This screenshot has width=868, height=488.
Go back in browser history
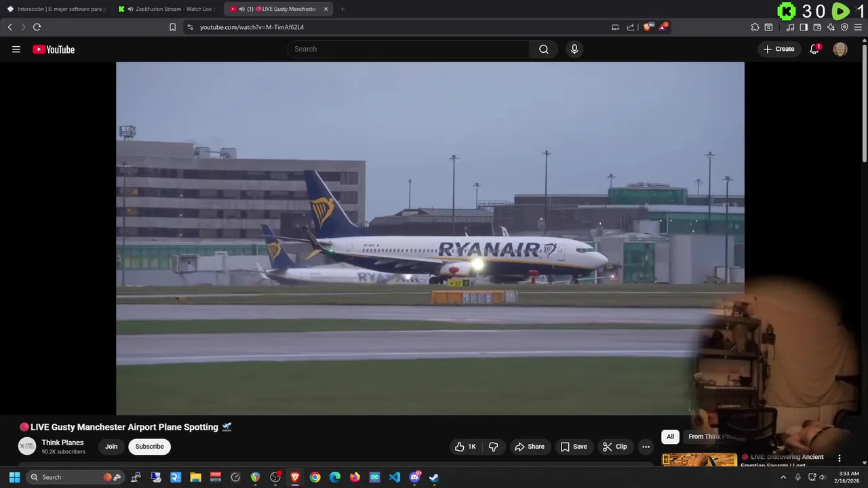(9, 27)
